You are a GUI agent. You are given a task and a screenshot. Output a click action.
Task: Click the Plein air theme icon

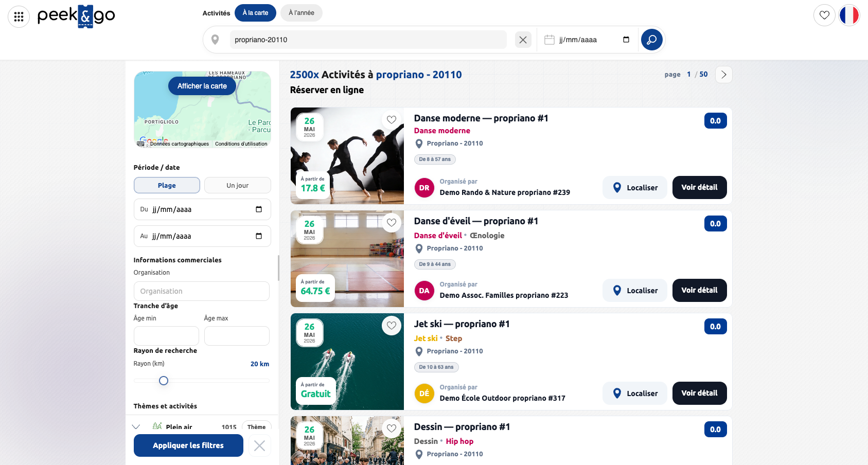(x=157, y=426)
